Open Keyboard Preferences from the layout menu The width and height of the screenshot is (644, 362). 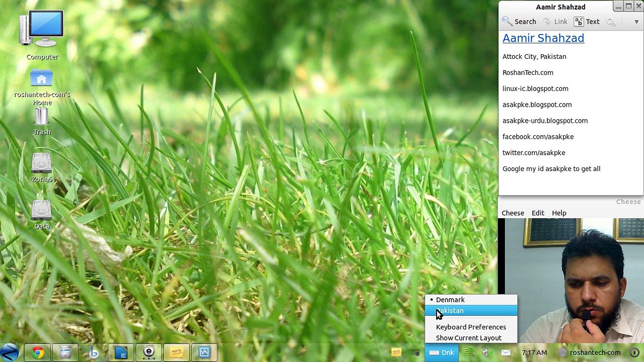pos(471,327)
